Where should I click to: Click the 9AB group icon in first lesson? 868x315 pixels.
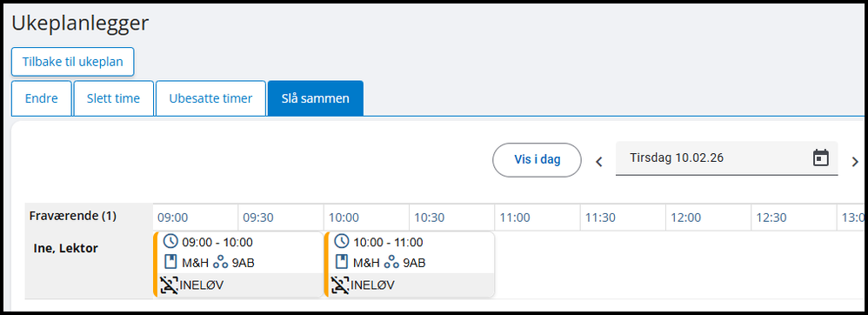tap(220, 263)
